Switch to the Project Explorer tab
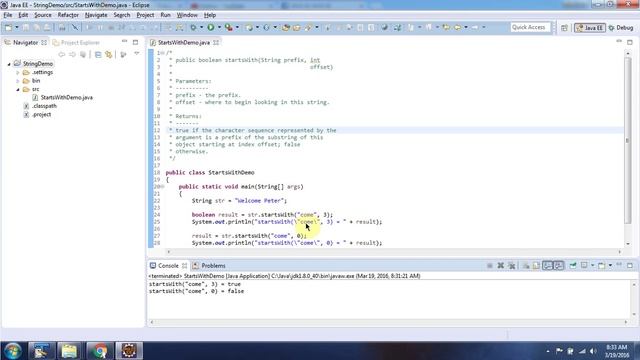The width and height of the screenshot is (640, 360). 76,42
